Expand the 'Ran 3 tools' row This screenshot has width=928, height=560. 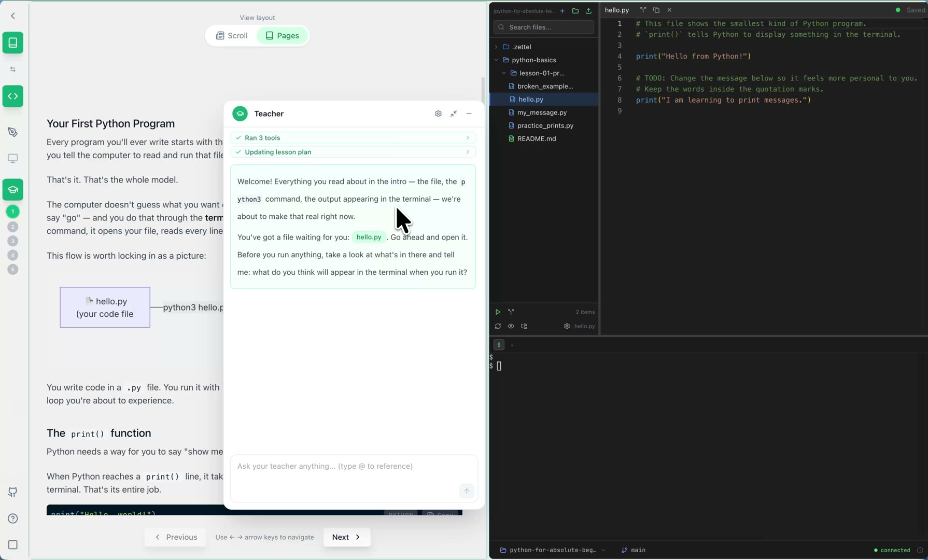[353, 138]
